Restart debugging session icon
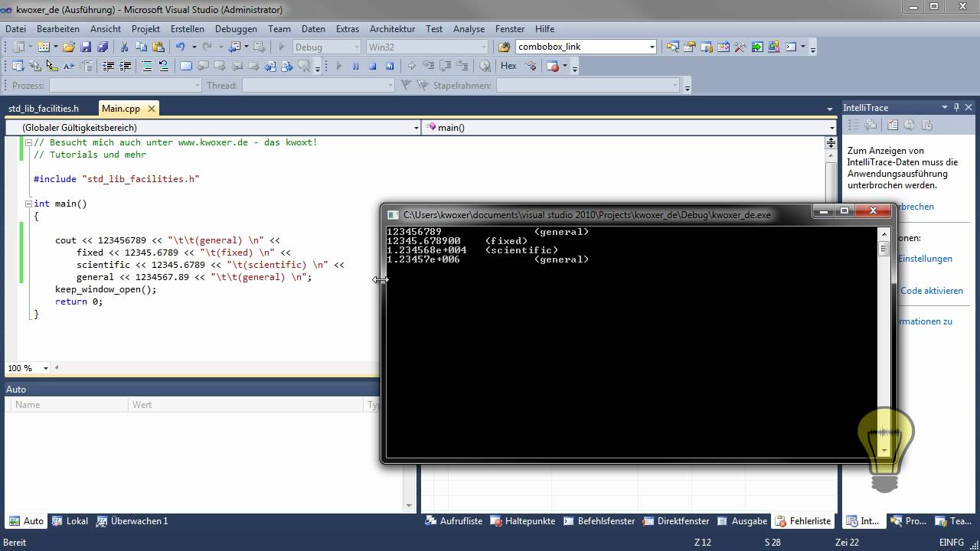 (x=390, y=66)
